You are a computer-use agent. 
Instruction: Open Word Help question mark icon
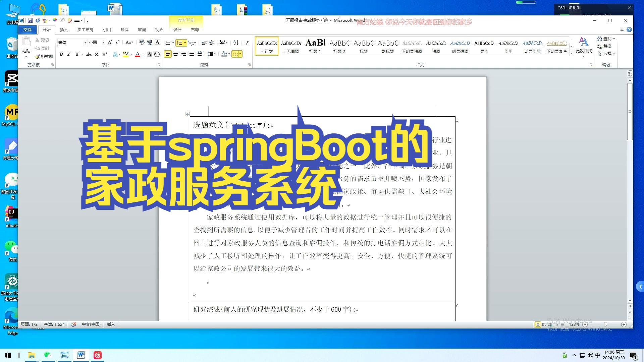coord(629,29)
